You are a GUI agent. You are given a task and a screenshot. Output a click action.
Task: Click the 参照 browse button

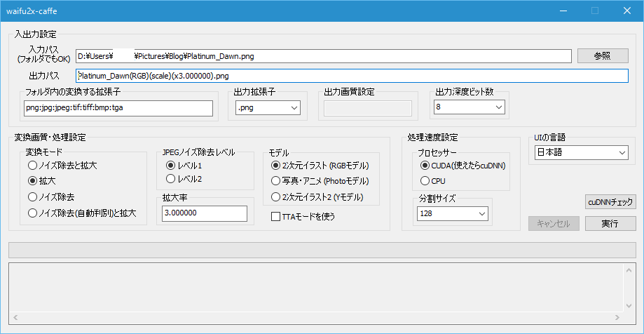(602, 56)
